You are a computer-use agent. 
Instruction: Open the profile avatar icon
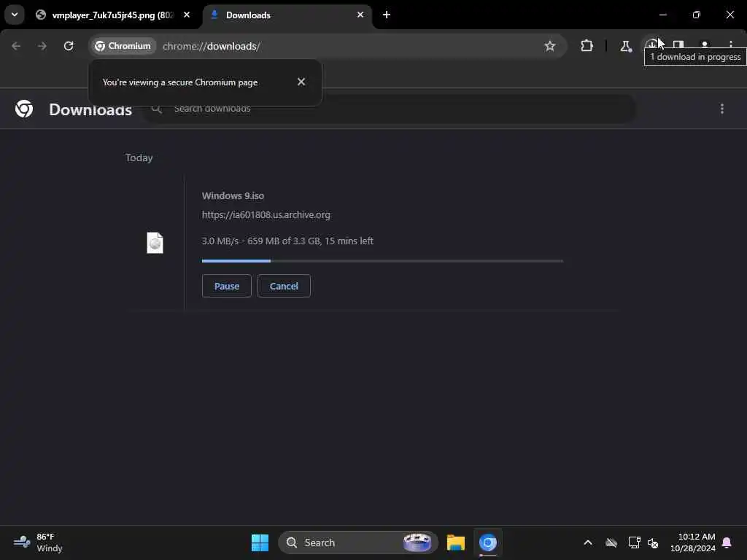705,44
